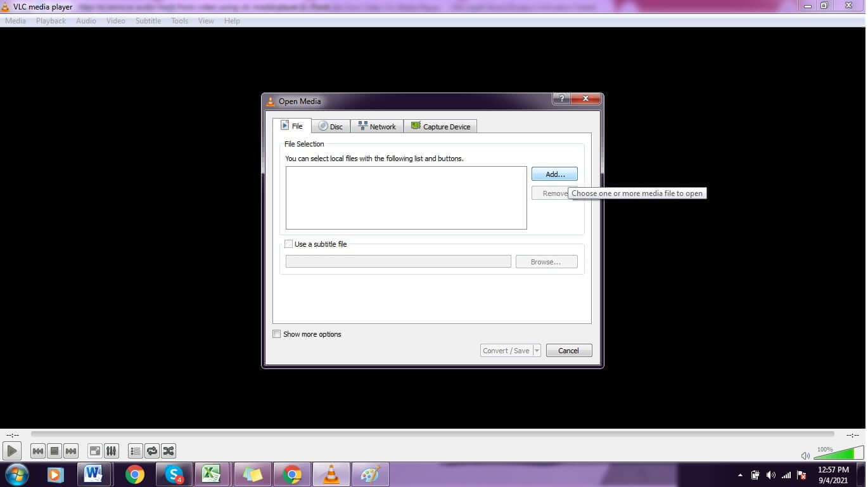Click the Play button in VLC controls

[x=12, y=451]
